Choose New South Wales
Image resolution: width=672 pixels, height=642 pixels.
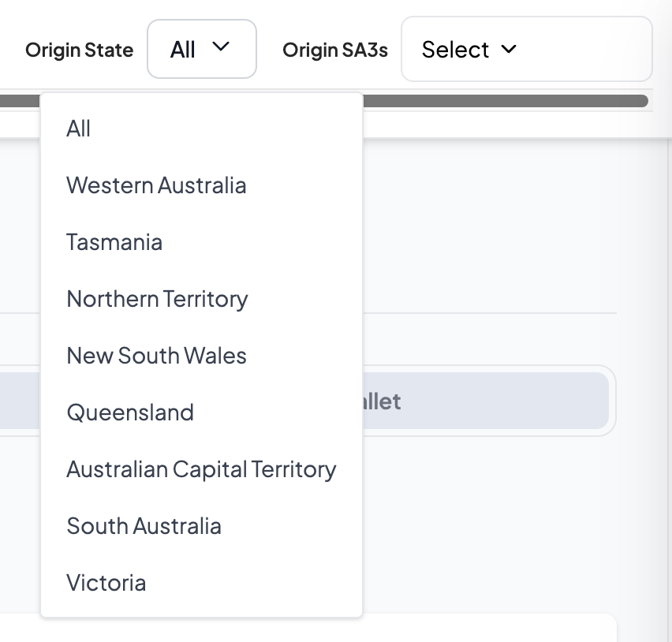[x=156, y=356]
